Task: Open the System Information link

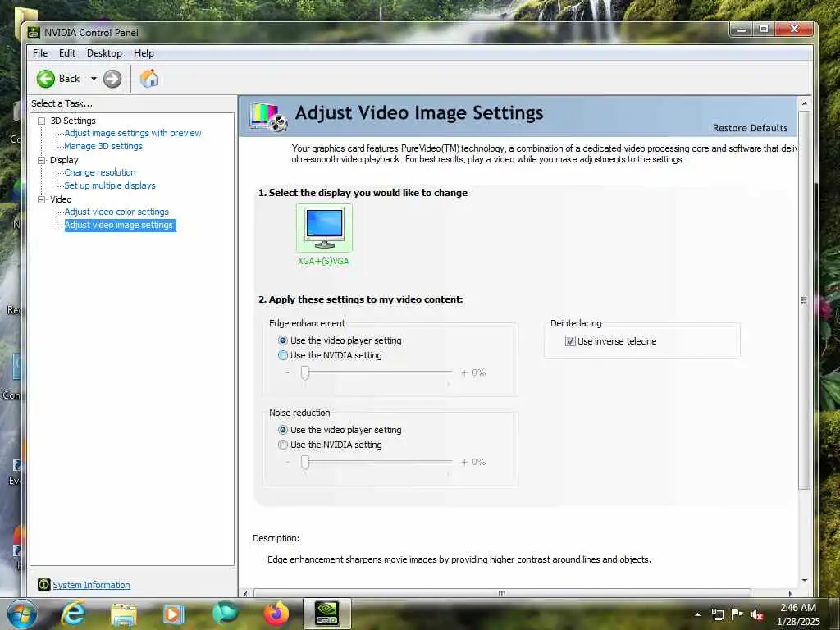Action: pyautogui.click(x=91, y=585)
